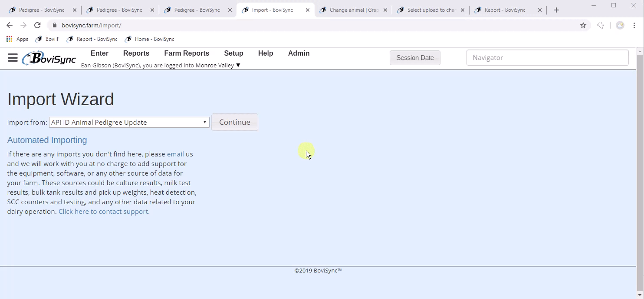
Task: View site security lock info
Action: click(x=54, y=25)
